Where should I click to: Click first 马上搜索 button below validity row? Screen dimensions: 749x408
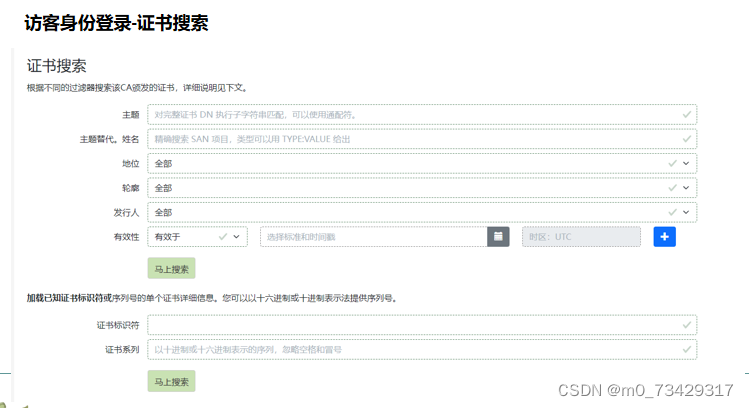click(x=171, y=268)
